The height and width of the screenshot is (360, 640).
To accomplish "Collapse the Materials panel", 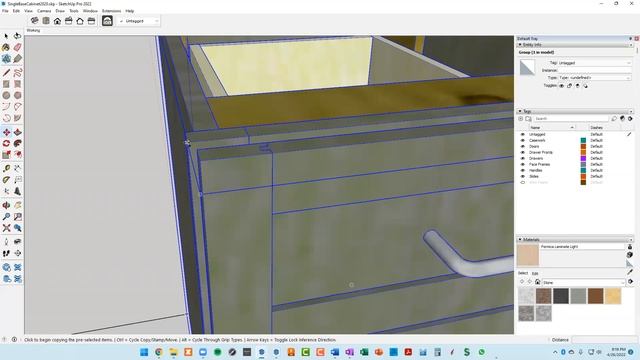I will click(x=520, y=239).
